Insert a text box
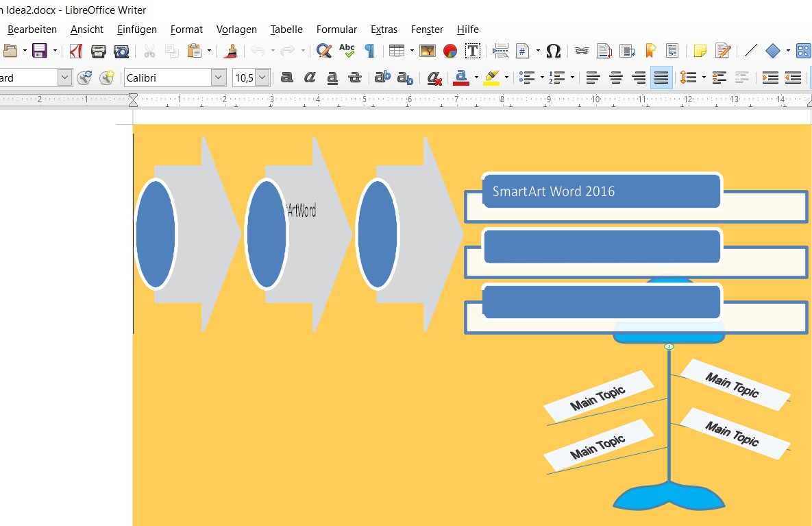Viewport: 812px width, 526px height. pos(472,51)
